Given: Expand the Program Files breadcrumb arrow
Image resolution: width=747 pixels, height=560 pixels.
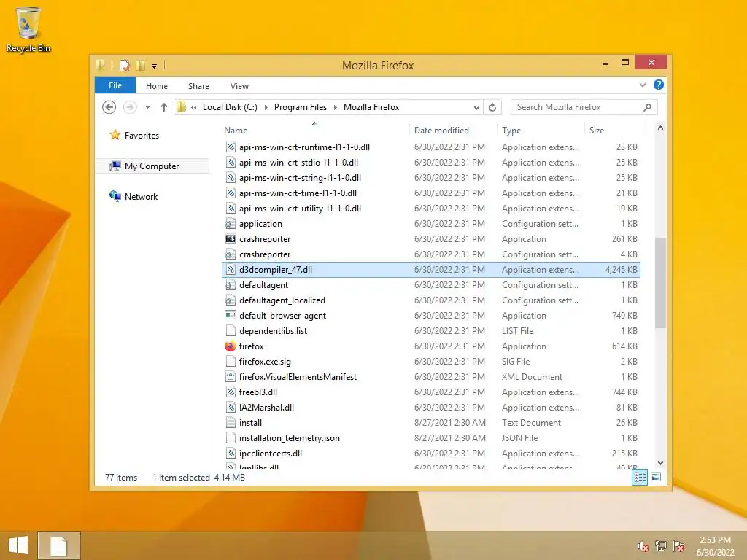Looking at the screenshot, I should 336,107.
